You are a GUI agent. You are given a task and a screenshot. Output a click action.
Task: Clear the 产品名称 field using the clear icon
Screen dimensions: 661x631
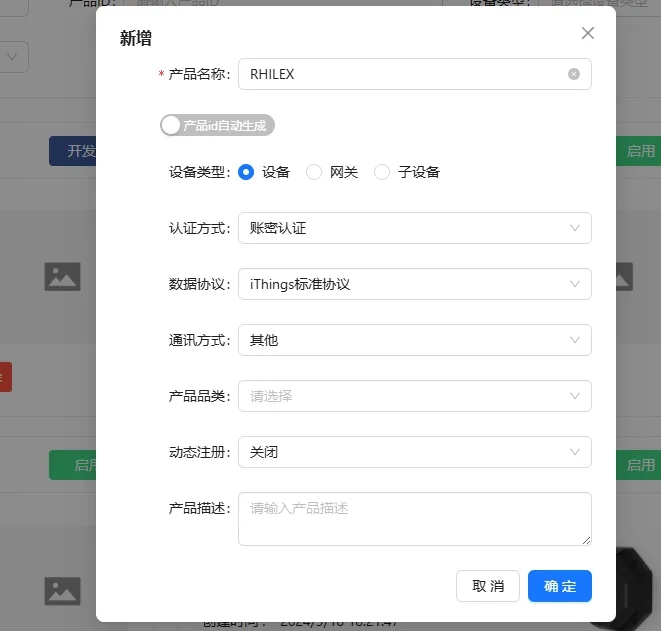(574, 74)
